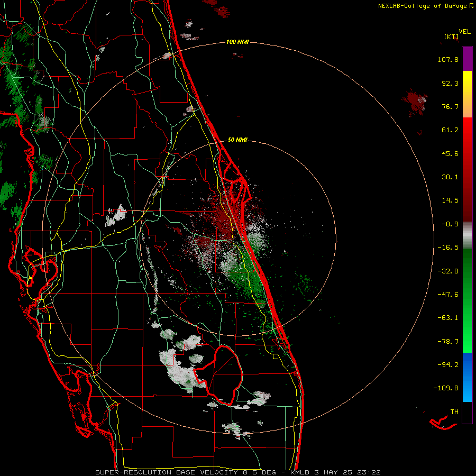Select the 45.6 scale value
The width and height of the screenshot is (476, 476).
(450, 153)
